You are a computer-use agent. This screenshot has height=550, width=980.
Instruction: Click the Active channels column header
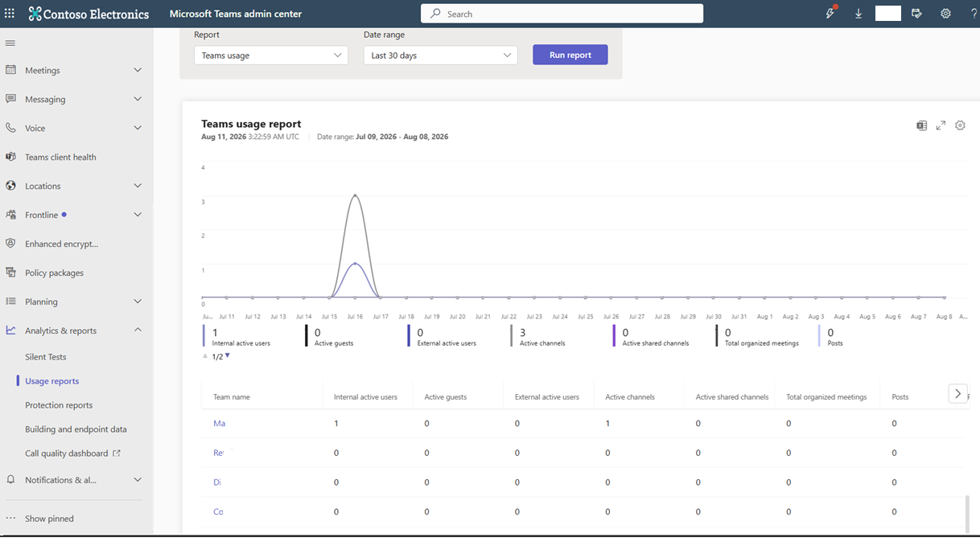click(630, 397)
